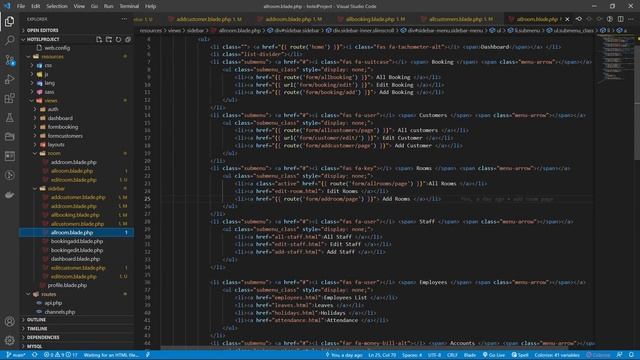The height and width of the screenshot is (360, 640).
Task: Open the Edit menu
Action: pos(36,6)
